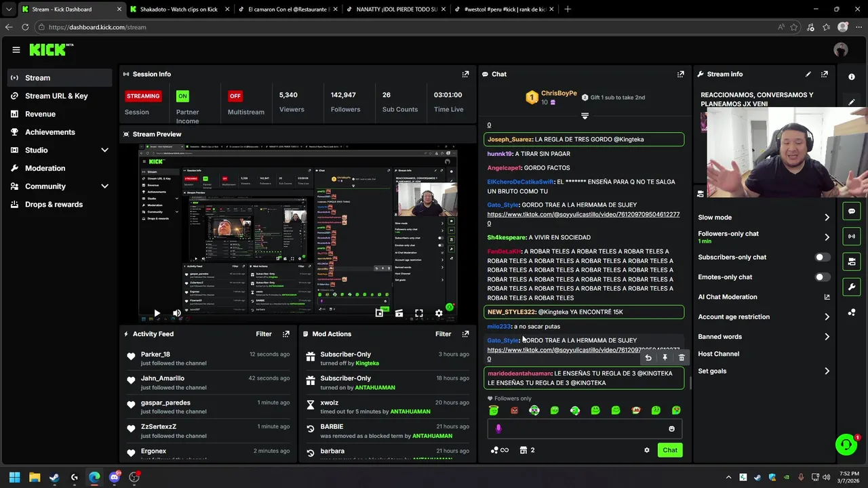Open Drops & rewards page
The height and width of the screenshot is (488, 868).
(x=60, y=205)
